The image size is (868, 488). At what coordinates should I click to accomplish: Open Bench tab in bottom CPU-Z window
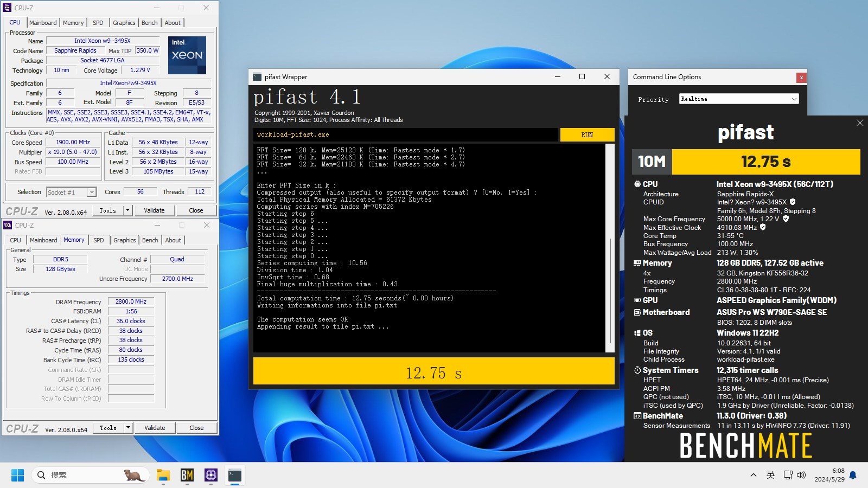[x=150, y=240]
